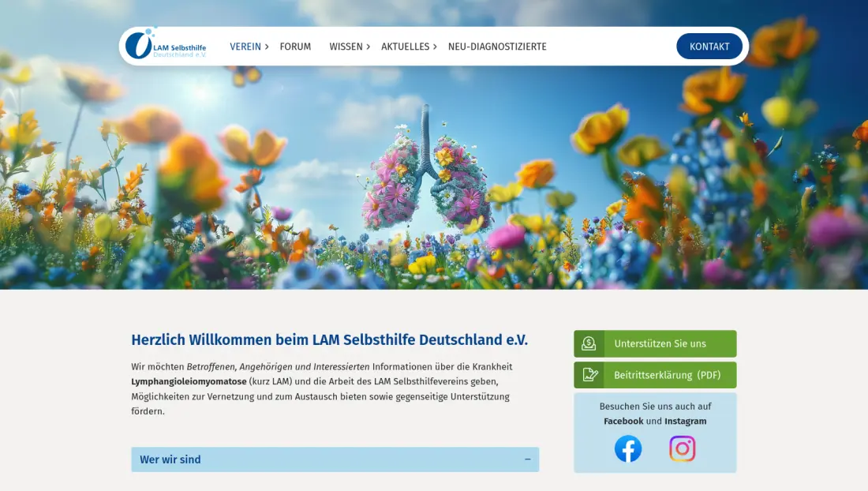Click the bold word Lymphangioleiomyomatose

[189, 381]
